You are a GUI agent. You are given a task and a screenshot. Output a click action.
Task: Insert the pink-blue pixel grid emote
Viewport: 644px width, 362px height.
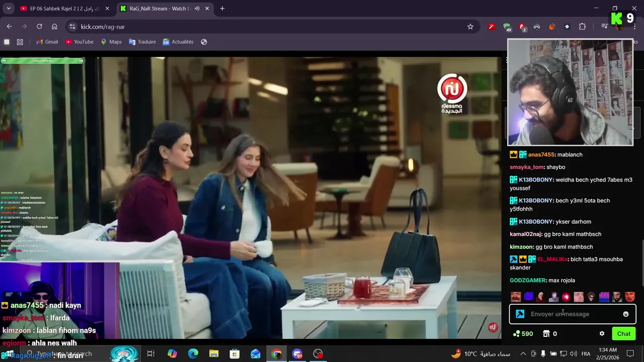[604, 297]
